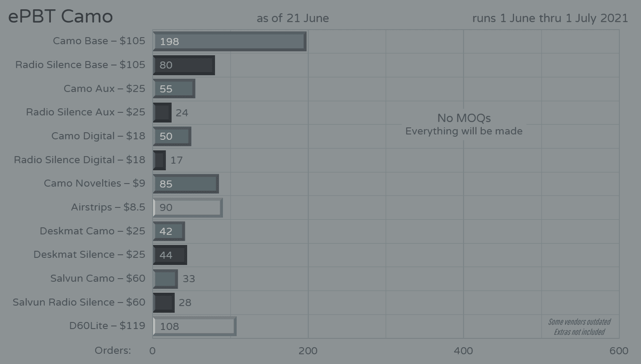This screenshot has width=641, height=364.
Task: Select the Deskmat Camo bar
Action: [169, 231]
